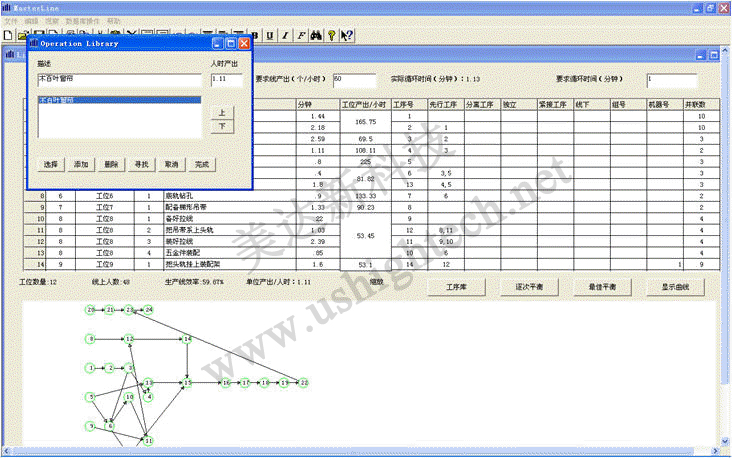Open the 数据库操作 menu
Screen dimensions: 732x458
[81, 20]
